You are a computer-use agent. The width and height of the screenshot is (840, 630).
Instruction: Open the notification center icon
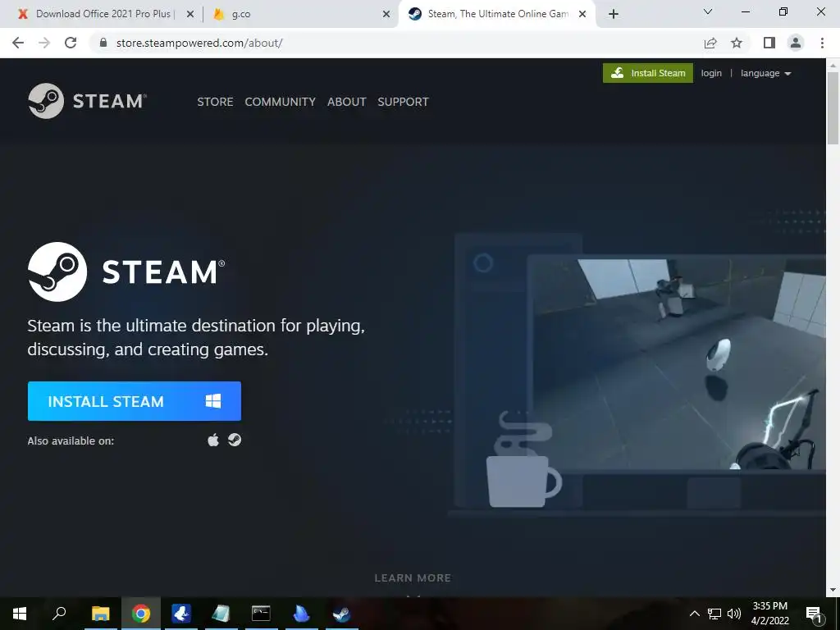814,614
